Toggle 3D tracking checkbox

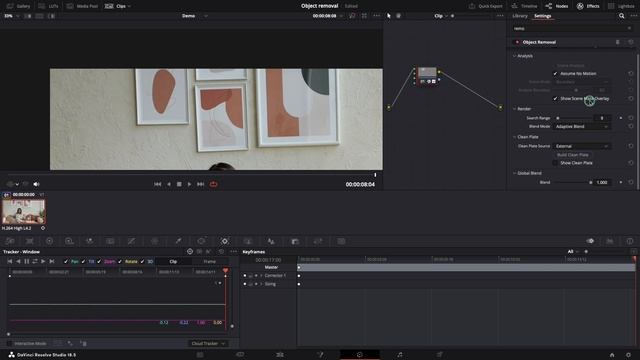tap(142, 262)
